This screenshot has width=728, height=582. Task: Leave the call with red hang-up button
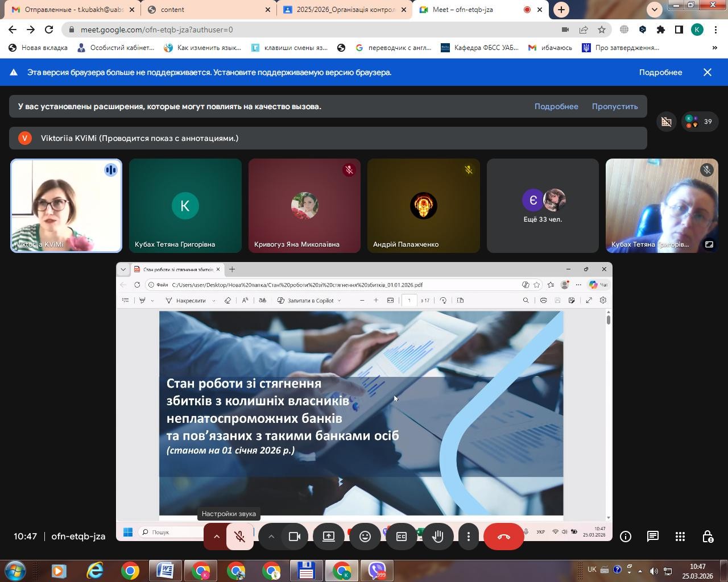[503, 537]
